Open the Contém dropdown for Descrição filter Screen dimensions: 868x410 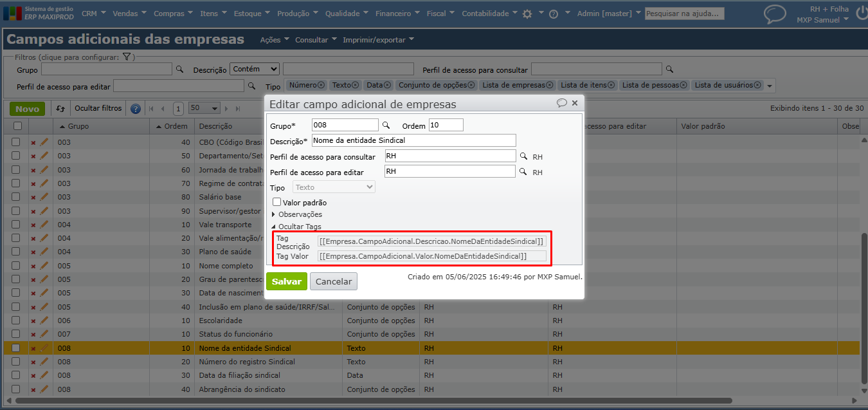click(x=255, y=69)
